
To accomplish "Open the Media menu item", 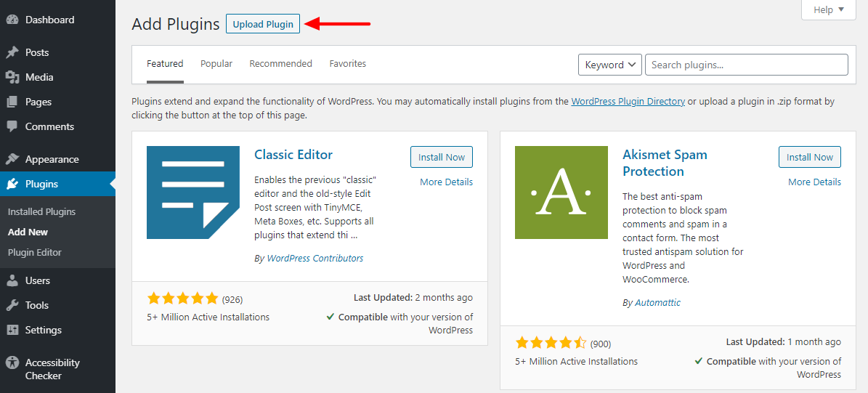I will (39, 78).
